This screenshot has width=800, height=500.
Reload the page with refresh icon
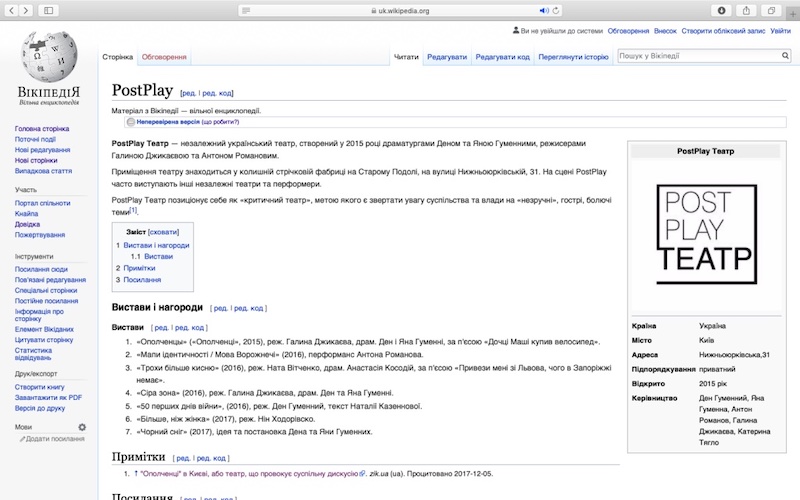556,10
